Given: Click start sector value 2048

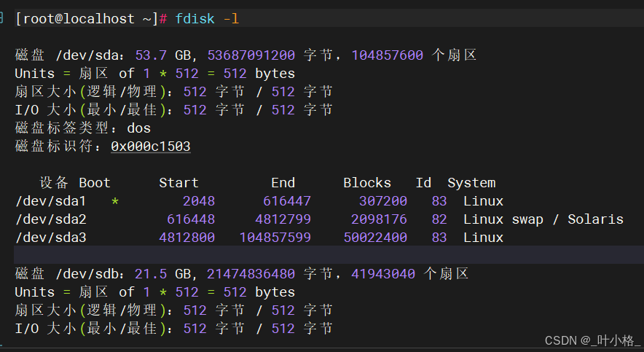Looking at the screenshot, I should point(199,201).
